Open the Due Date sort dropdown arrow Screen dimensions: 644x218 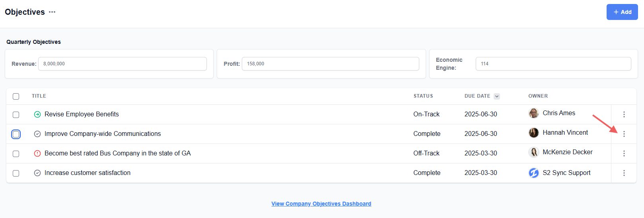coord(497,96)
